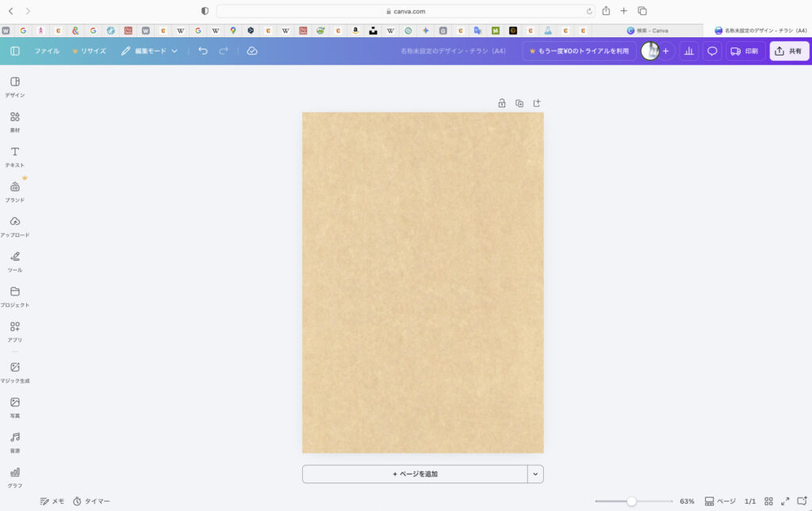The height and width of the screenshot is (511, 812).
Task: Open the analytics bar chart icon
Action: (688, 51)
